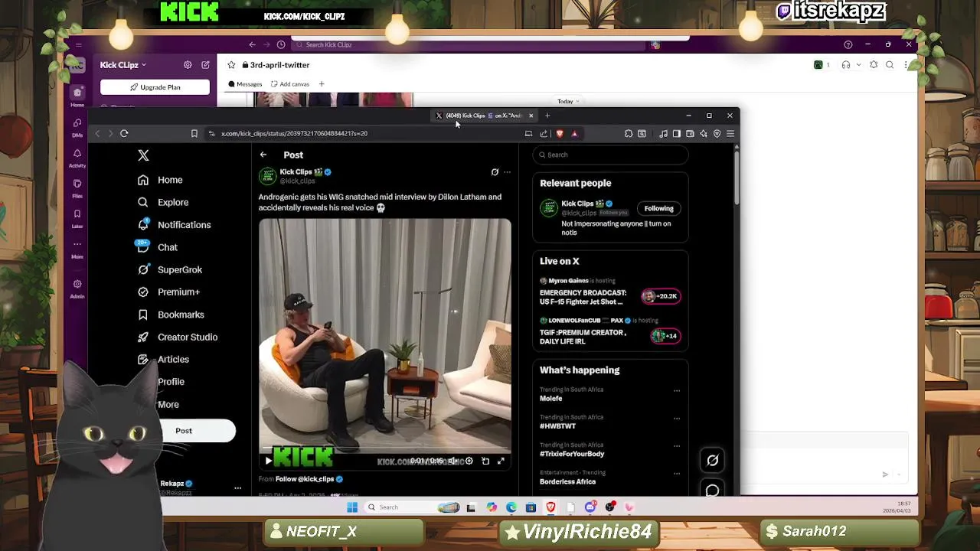The height and width of the screenshot is (551, 980).
Task: Open the floating Grok button
Action: (x=713, y=460)
